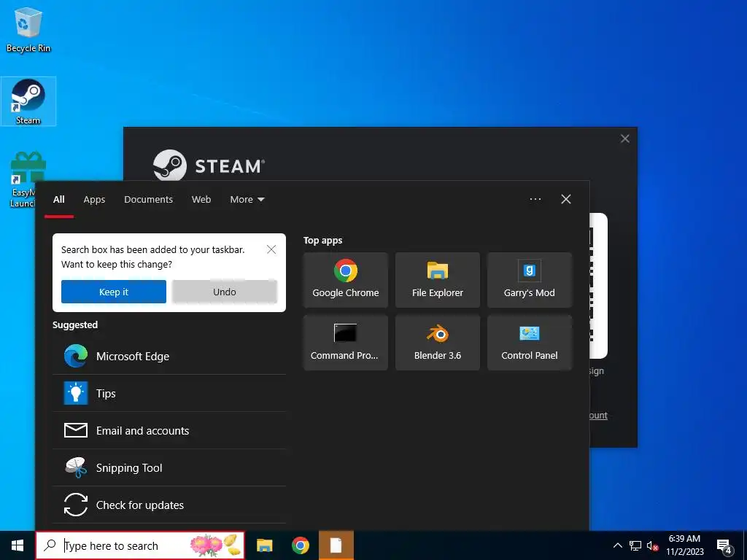747x560 pixels.
Task: Close the search panel
Action: click(x=566, y=199)
